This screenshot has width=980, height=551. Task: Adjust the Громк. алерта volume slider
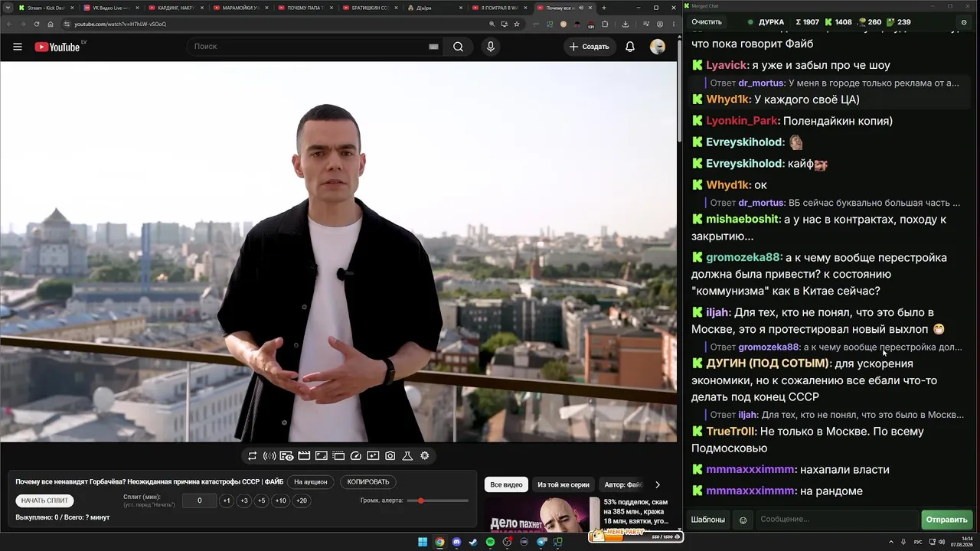(438, 500)
